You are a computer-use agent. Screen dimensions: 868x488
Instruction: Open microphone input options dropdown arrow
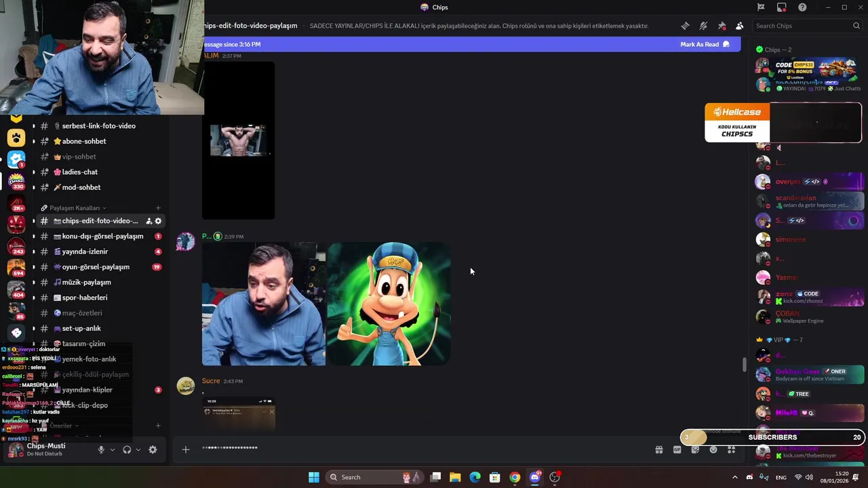113,449
